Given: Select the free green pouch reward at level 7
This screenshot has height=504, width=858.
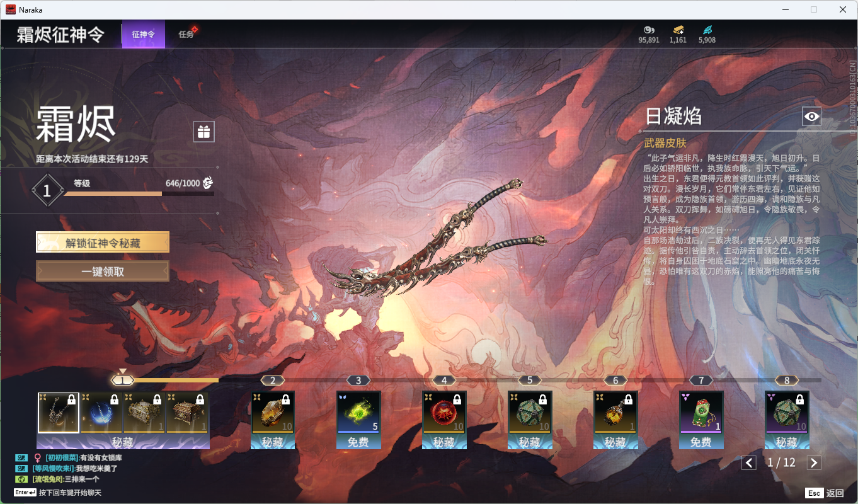Looking at the screenshot, I should [x=701, y=413].
